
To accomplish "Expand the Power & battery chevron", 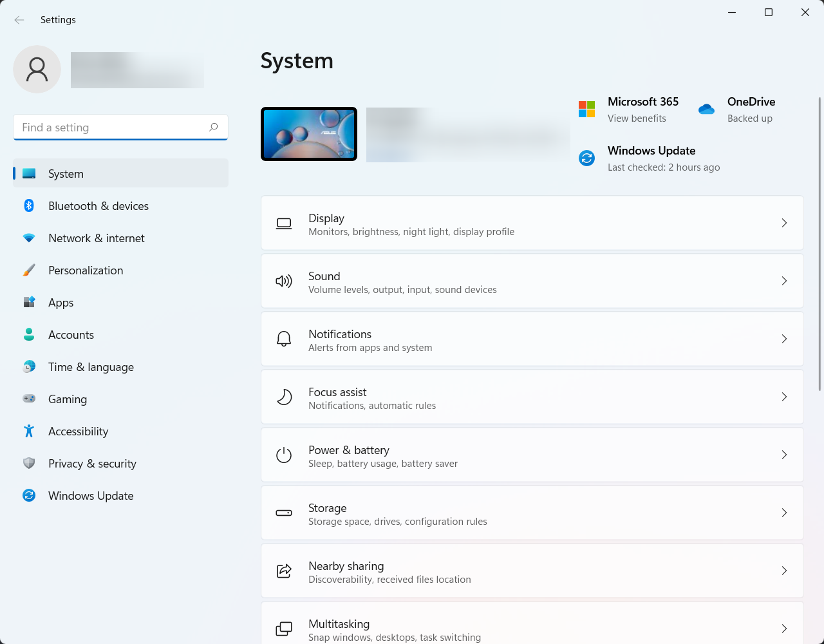I will [784, 455].
